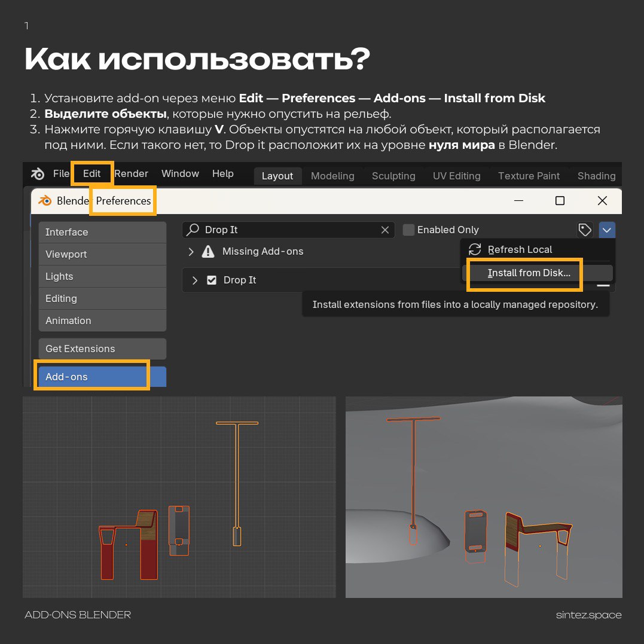Switch to the Sculpting workspace tab
The height and width of the screenshot is (644, 644).
click(x=393, y=176)
